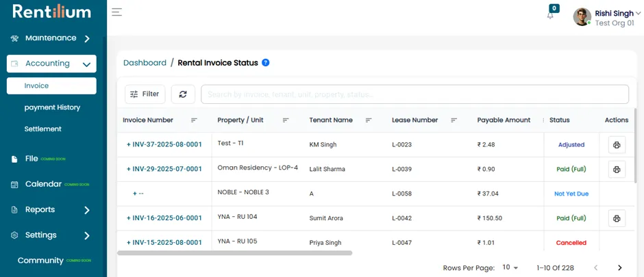Click the blue help icon beside Rental Invoice Status

coord(266,63)
